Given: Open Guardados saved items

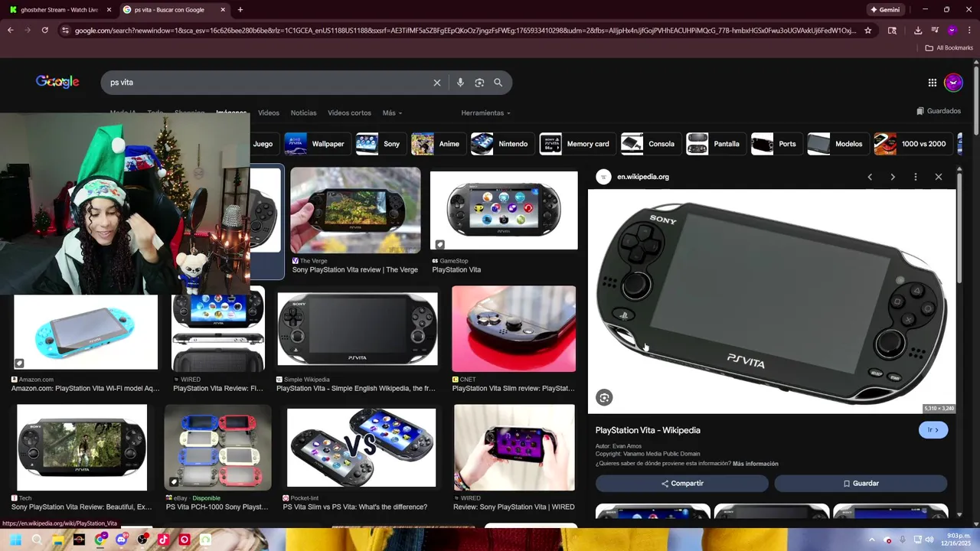Looking at the screenshot, I should tap(939, 111).
